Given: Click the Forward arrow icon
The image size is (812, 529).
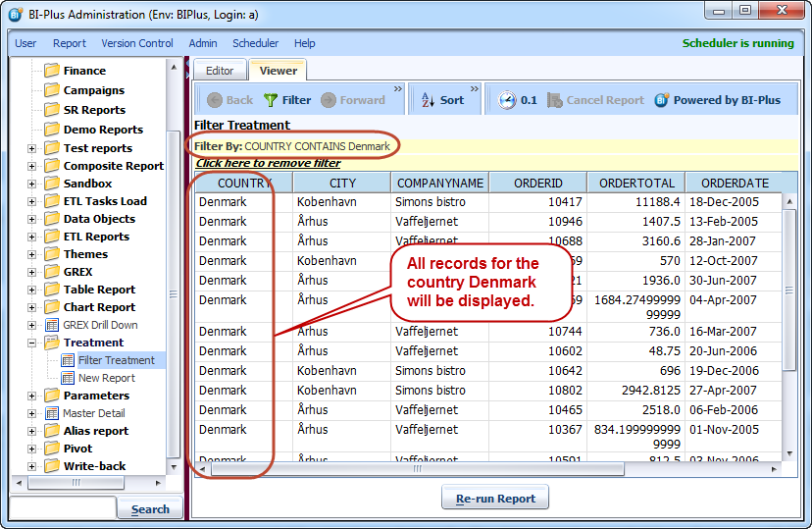Looking at the screenshot, I should click(x=329, y=100).
